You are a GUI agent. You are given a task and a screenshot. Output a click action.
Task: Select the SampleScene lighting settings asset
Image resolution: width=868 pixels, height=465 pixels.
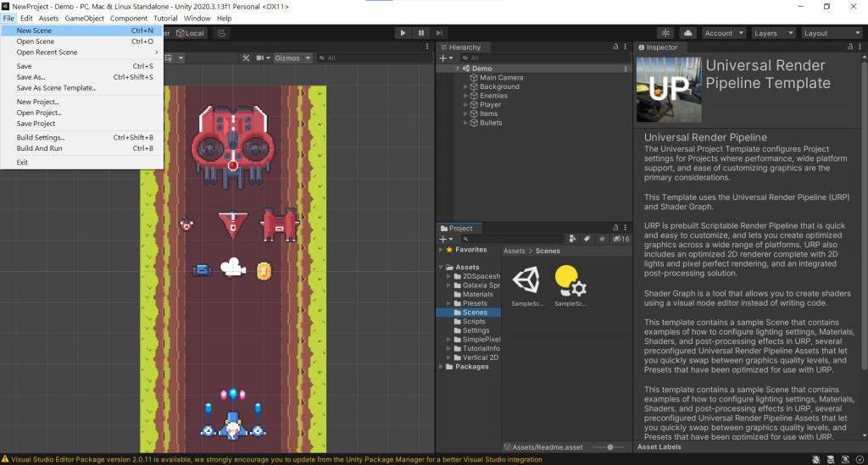[570, 285]
